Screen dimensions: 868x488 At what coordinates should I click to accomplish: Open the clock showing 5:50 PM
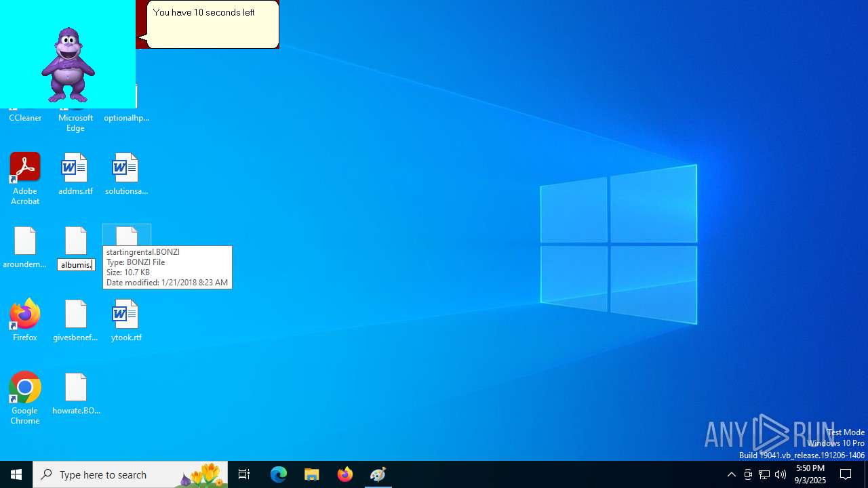click(x=810, y=474)
